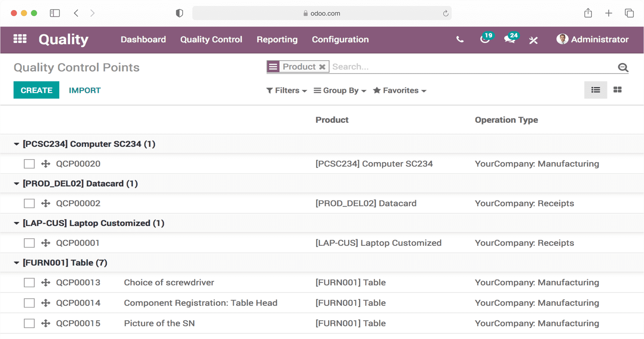Image resolution: width=644 pixels, height=339 pixels.
Task: Open the Quality Control menu
Action: tap(211, 40)
